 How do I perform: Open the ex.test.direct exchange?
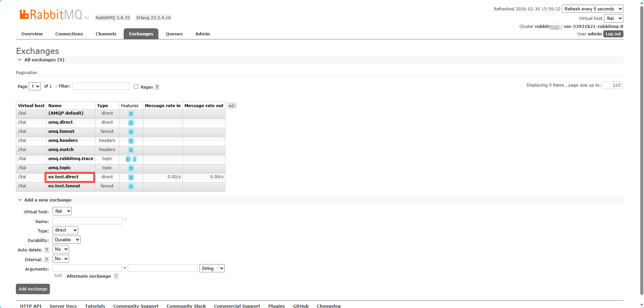point(63,177)
